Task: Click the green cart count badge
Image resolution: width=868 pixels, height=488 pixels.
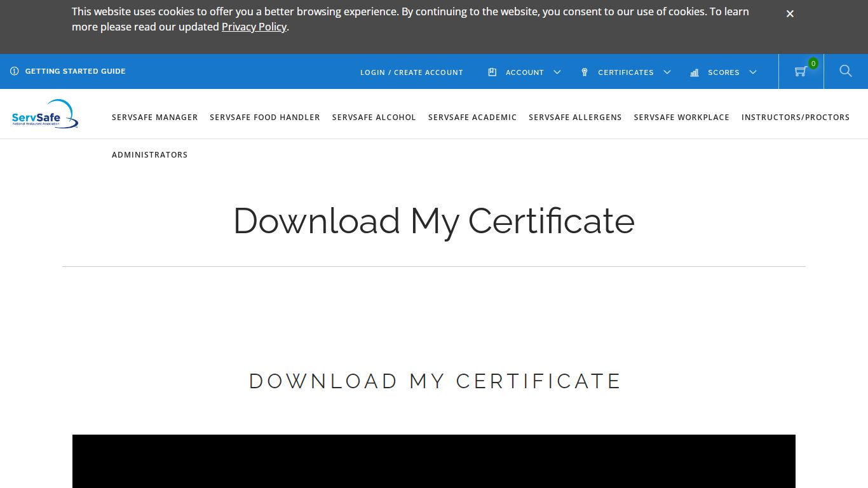Action: click(813, 64)
